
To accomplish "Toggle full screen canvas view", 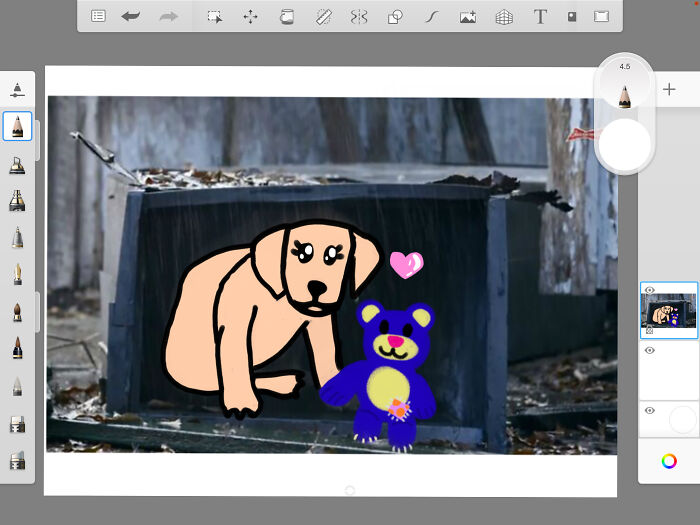I will 601,16.
